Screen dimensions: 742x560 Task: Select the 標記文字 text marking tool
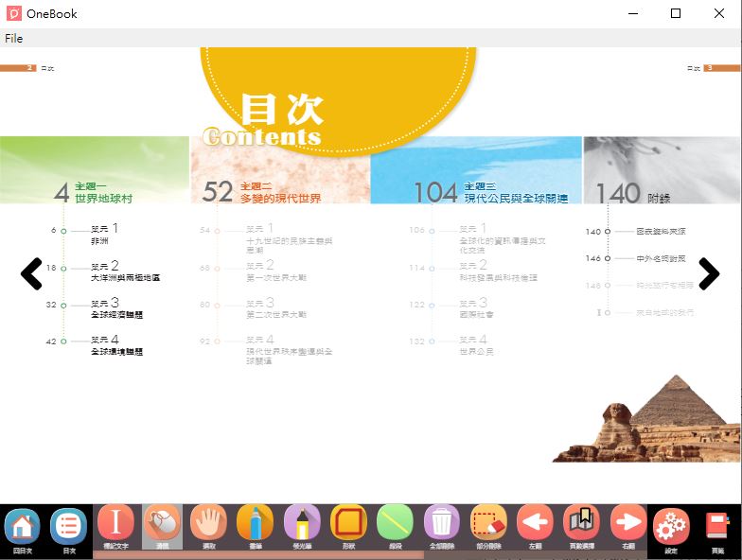coord(115,523)
